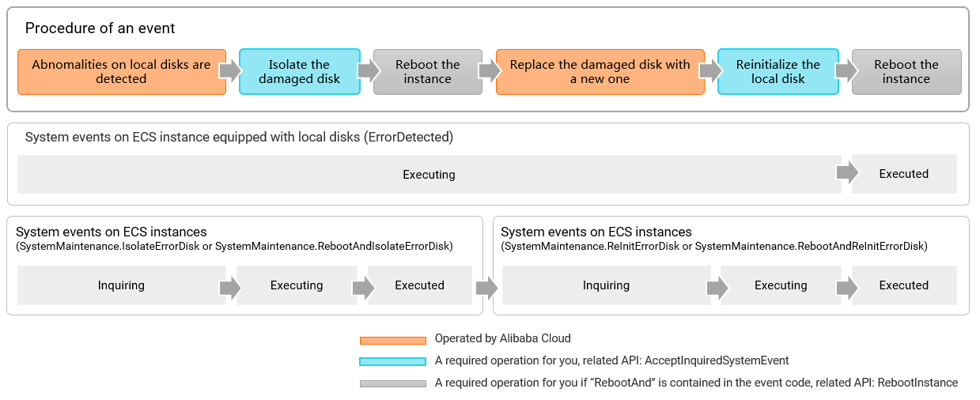Click the long ErrorDetected Executing bar
The height and width of the screenshot is (400, 980).
(x=429, y=175)
